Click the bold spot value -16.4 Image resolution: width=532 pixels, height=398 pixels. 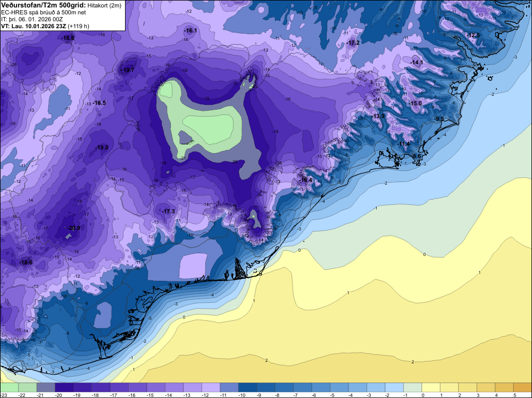click(x=306, y=180)
